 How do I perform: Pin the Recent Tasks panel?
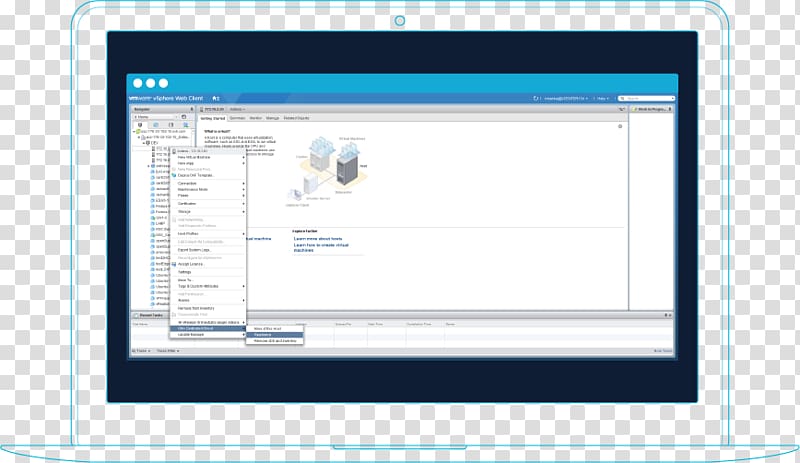pyautogui.click(x=666, y=315)
